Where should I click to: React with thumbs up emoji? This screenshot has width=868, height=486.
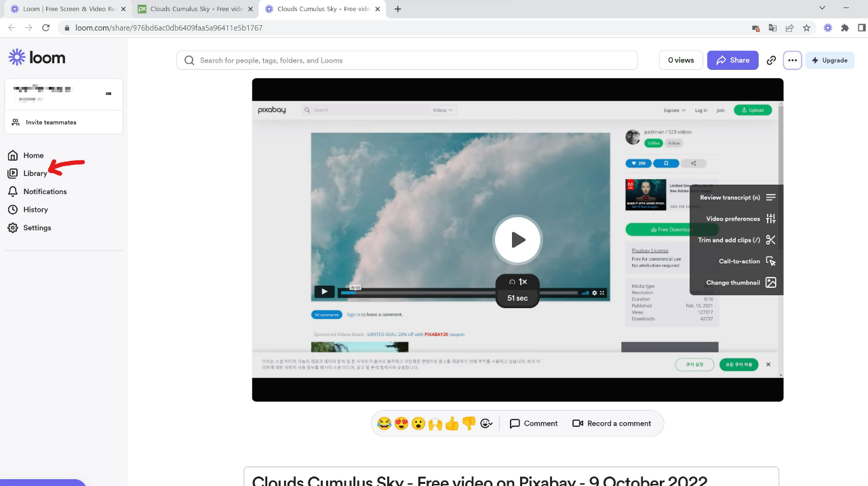(x=452, y=424)
